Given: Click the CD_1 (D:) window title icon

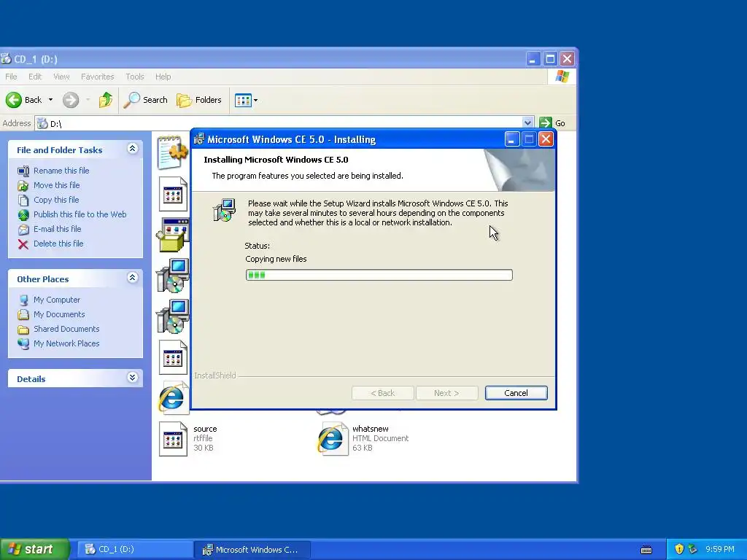Looking at the screenshot, I should click(6, 59).
